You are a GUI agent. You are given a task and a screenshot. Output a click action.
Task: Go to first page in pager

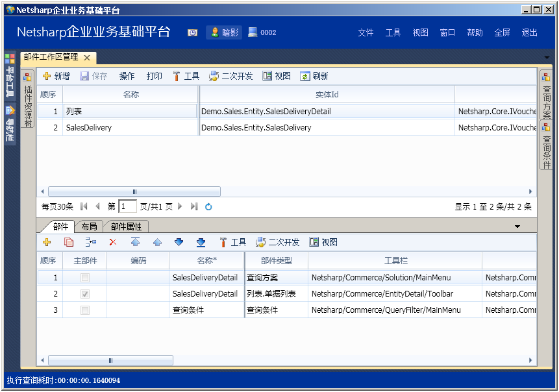pyautogui.click(x=84, y=206)
